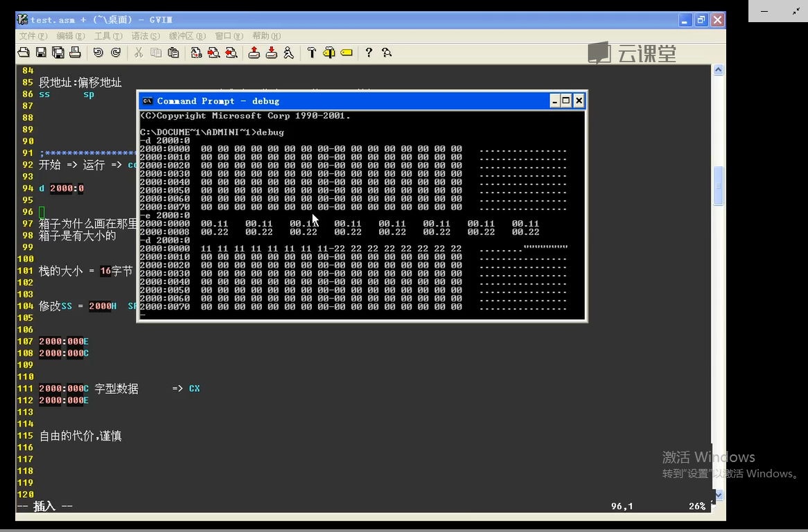The width and height of the screenshot is (808, 532).
Task: Click the Jump to tag yellow icon
Action: click(x=346, y=53)
